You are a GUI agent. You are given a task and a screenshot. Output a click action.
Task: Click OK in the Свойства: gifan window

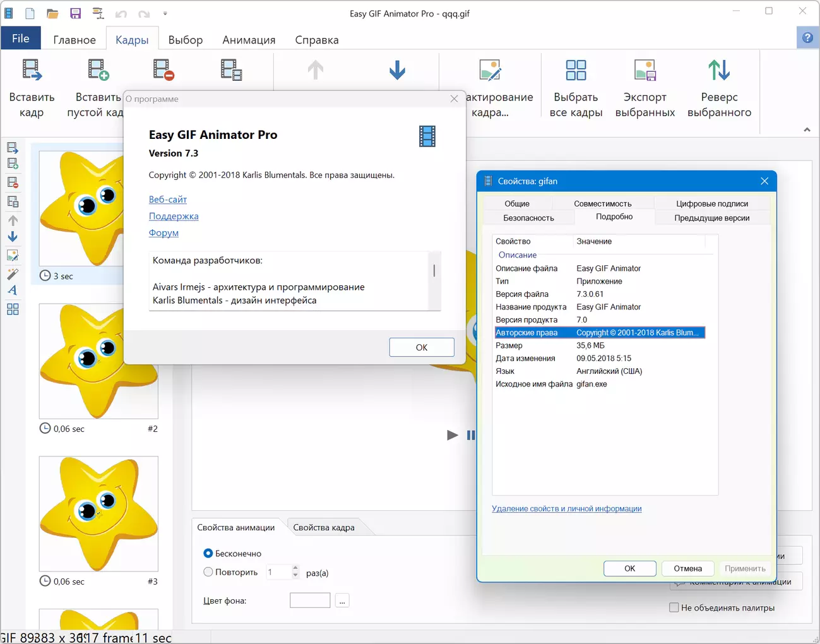coord(630,568)
